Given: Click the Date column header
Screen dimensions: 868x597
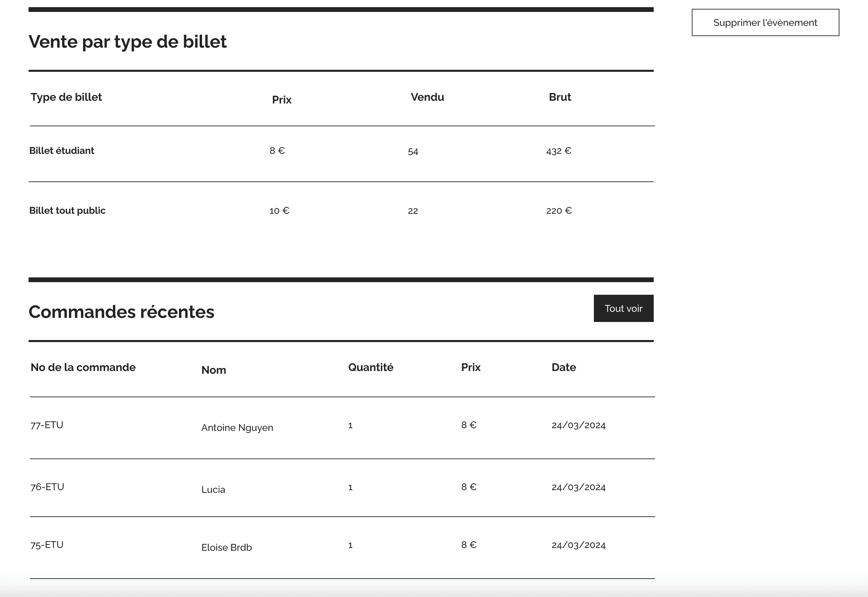Looking at the screenshot, I should (563, 367).
